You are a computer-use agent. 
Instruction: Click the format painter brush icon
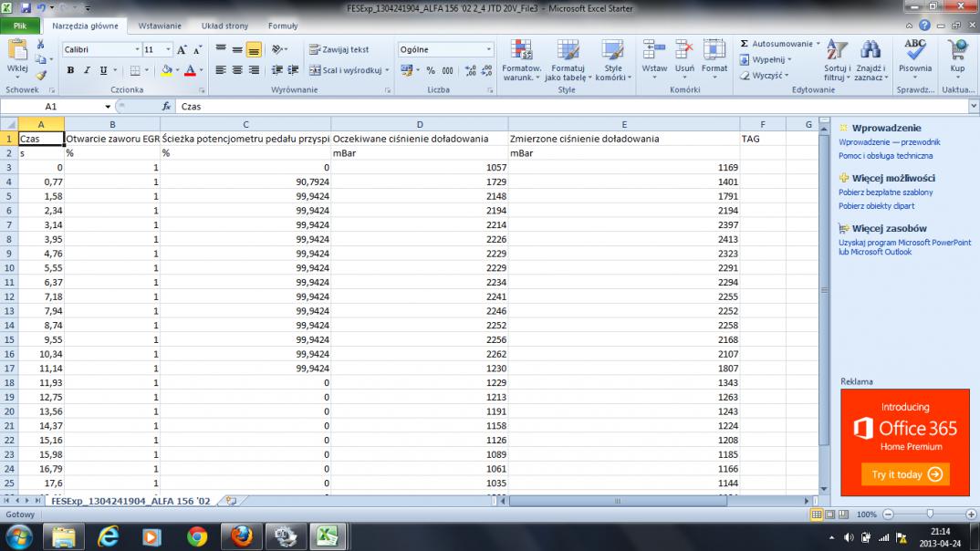pos(41,75)
